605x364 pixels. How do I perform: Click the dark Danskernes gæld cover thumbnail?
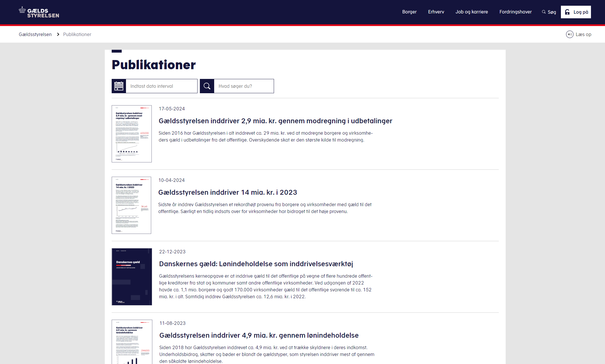coord(132,277)
